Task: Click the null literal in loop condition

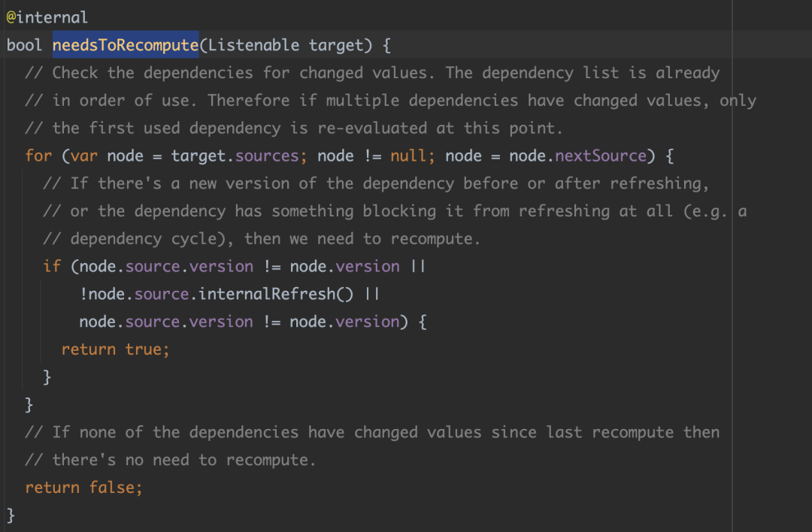Action: click(408, 156)
